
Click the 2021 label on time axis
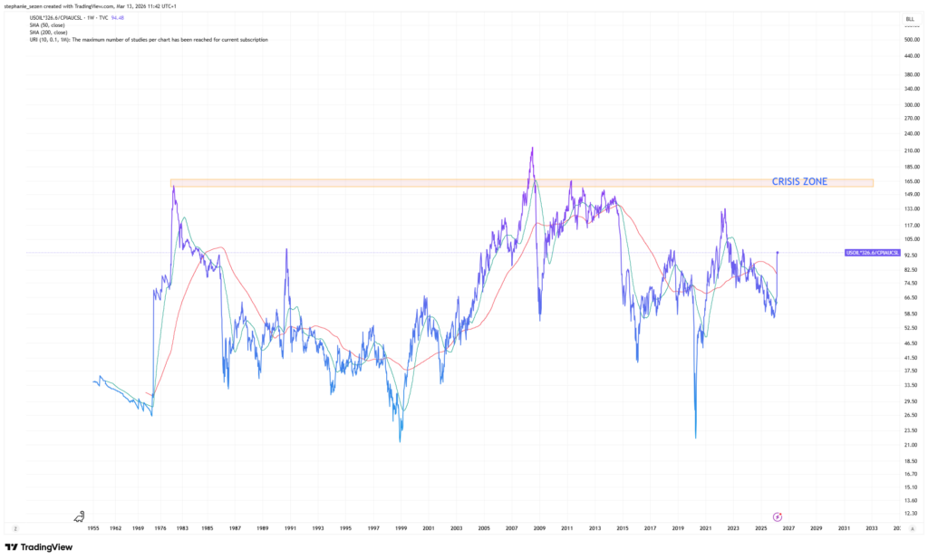(x=706, y=526)
